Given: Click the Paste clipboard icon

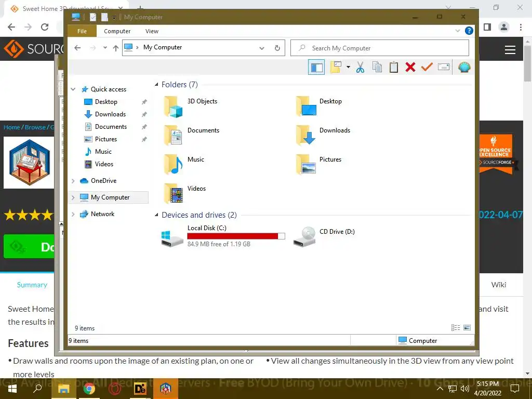Looking at the screenshot, I should (x=394, y=67).
